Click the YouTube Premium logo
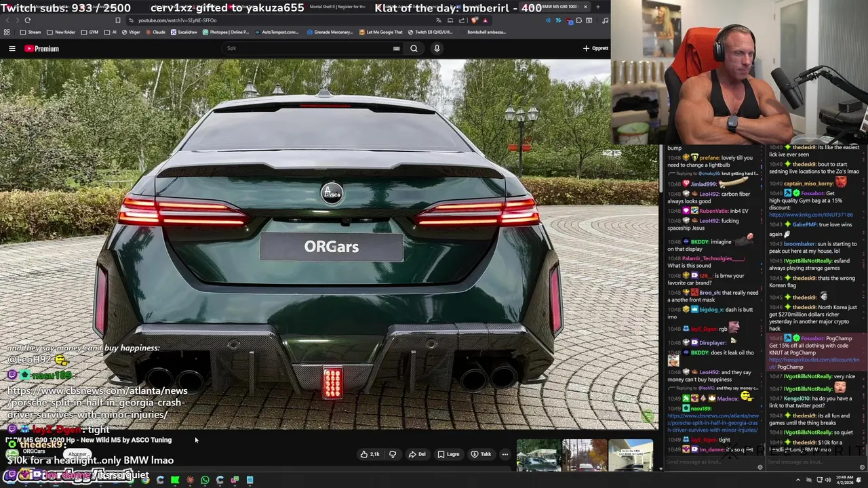Viewport: 868px width, 488px height. pyautogui.click(x=42, y=49)
